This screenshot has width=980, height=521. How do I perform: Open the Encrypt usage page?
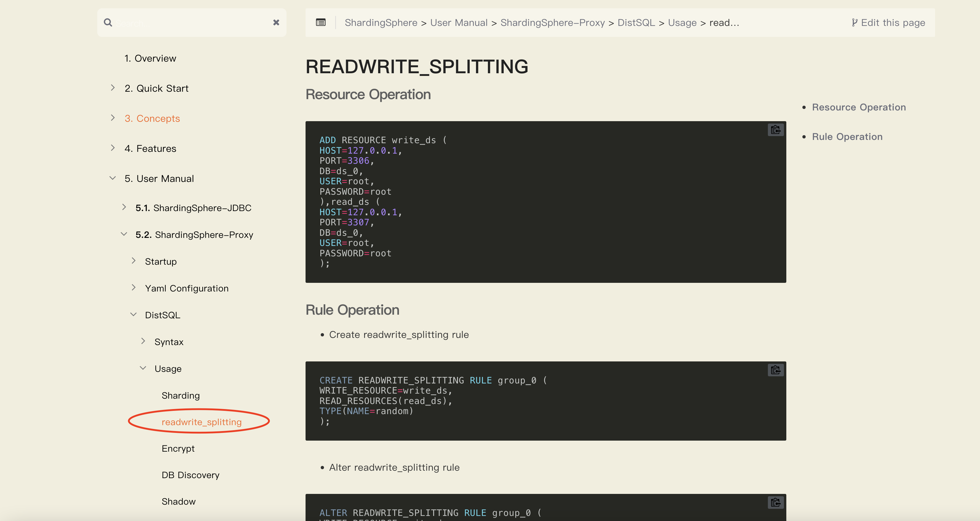click(x=178, y=448)
